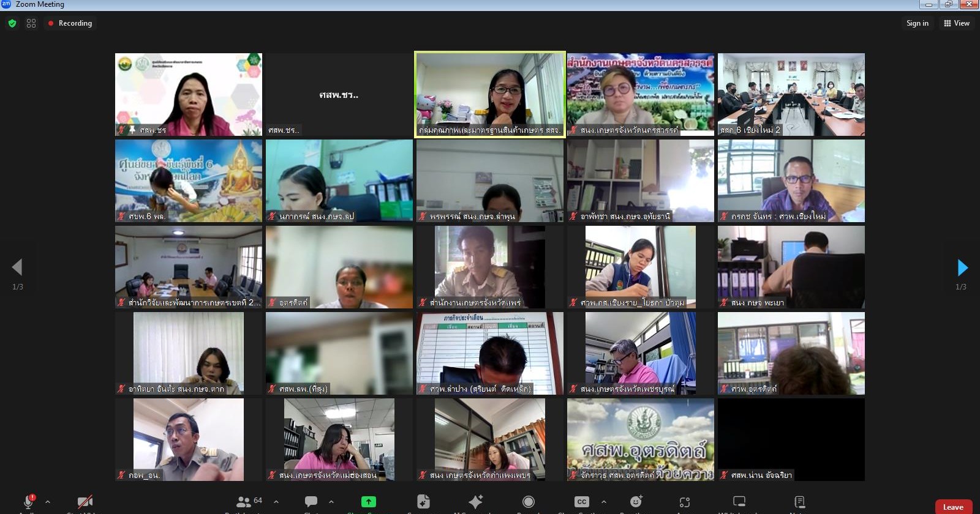980x514 pixels.
Task: Select the สนง.เกษตรจังหวัดเพชรบูรณ์ video tile
Action: [x=641, y=353]
